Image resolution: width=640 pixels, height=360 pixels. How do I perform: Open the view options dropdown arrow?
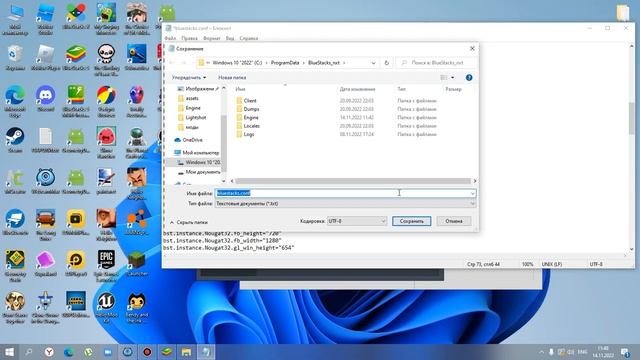pyautogui.click(x=452, y=77)
